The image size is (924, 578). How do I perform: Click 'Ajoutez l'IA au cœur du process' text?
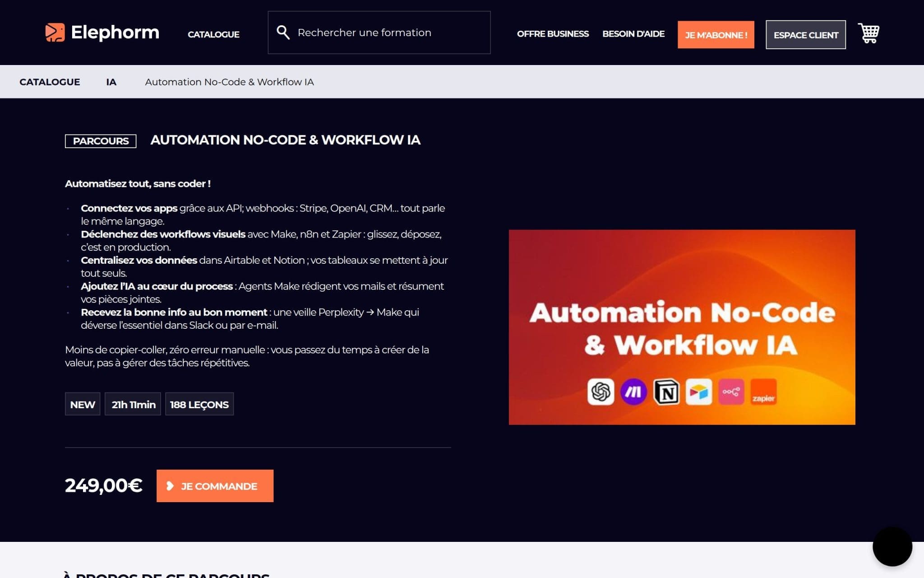pos(157,286)
